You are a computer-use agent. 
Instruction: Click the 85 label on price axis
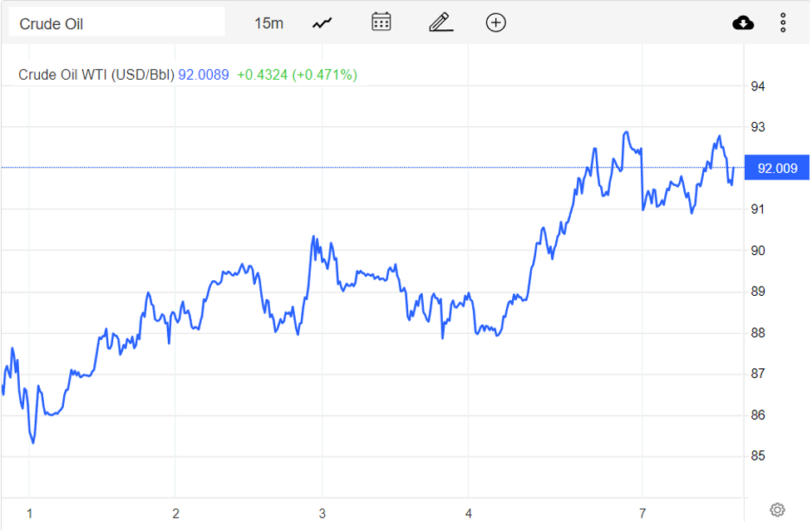pos(758,456)
